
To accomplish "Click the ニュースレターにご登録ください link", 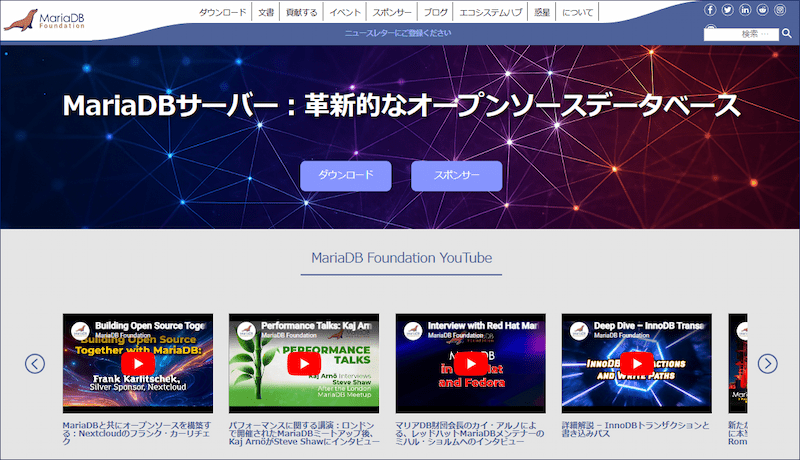I will (398, 33).
